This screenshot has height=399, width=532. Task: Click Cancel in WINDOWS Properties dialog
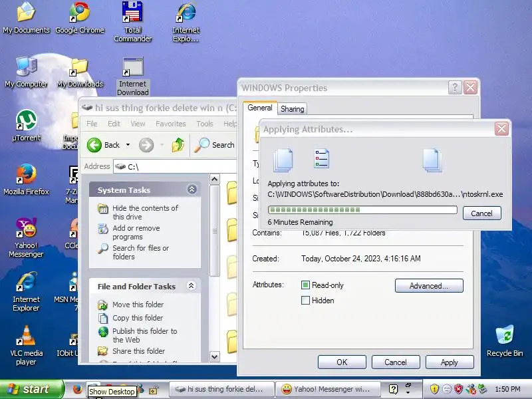point(396,362)
